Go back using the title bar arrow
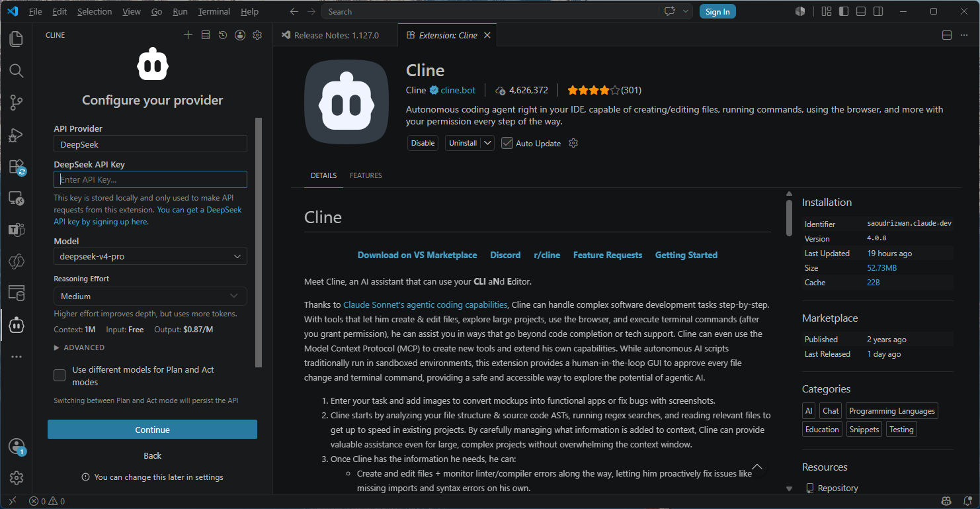Viewport: 980px width, 509px height. 294,11
